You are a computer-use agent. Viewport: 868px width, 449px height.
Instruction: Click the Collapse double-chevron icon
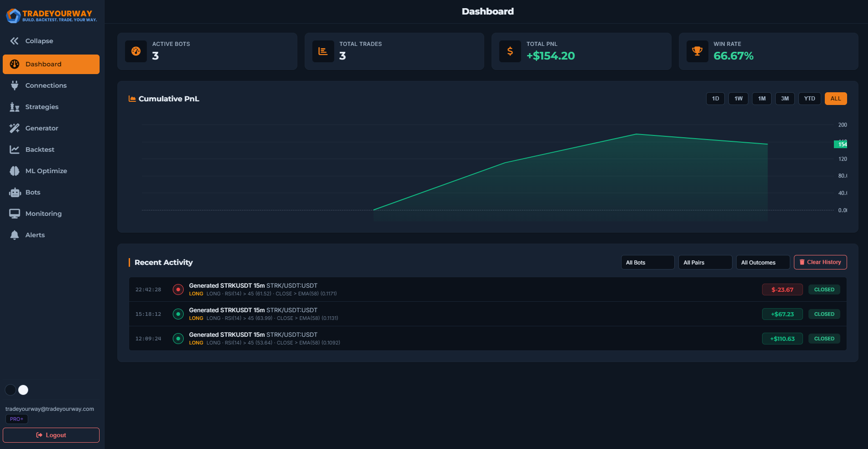[15, 41]
